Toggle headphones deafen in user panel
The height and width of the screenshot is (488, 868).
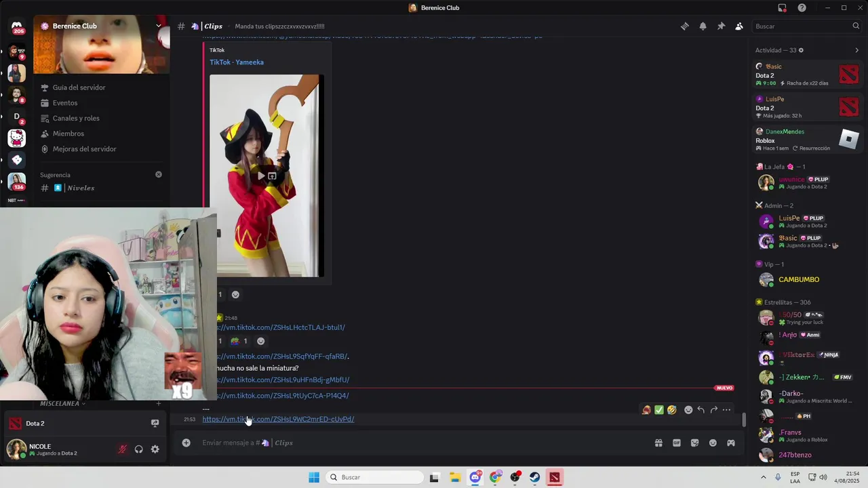[x=139, y=449]
